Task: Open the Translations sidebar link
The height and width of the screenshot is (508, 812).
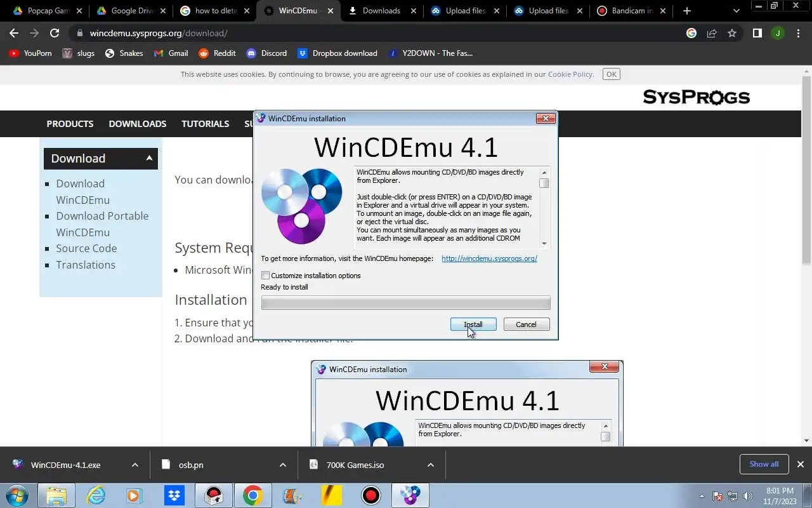Action: click(x=86, y=265)
